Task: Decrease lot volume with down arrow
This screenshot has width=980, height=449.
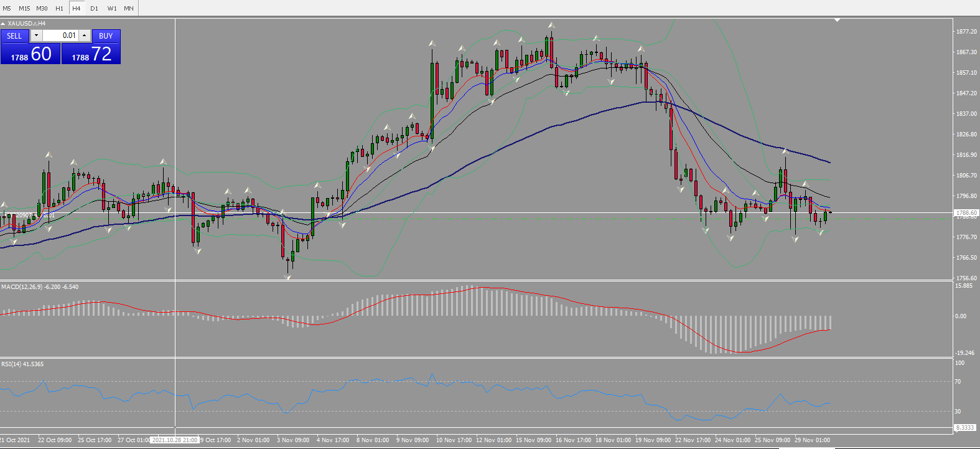Action: tap(36, 35)
